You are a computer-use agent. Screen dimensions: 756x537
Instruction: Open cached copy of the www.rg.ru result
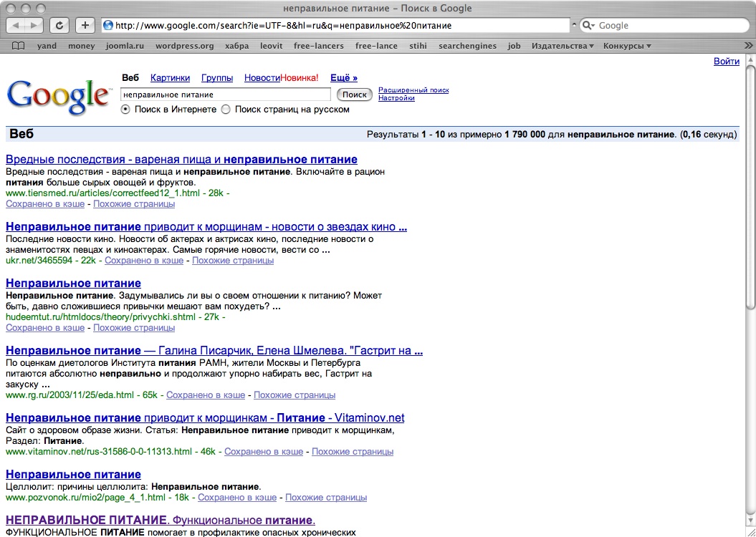tap(206, 395)
